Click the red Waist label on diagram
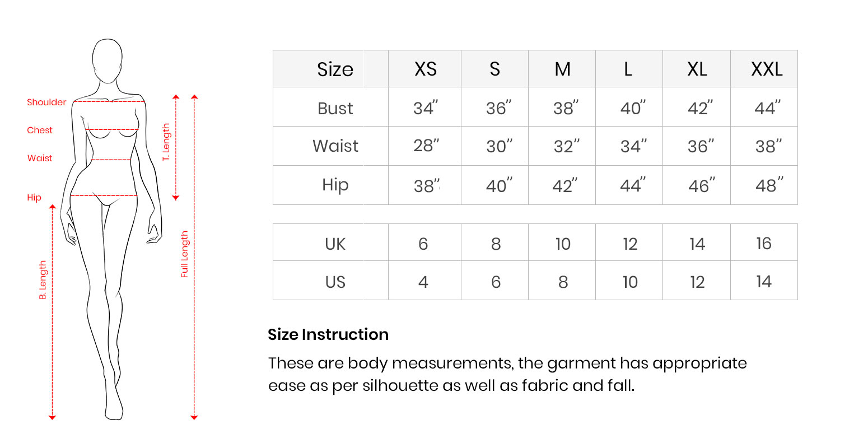 click(x=40, y=158)
